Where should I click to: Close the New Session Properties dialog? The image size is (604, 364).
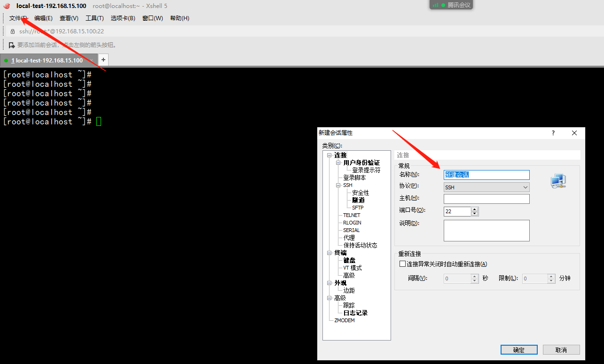[x=574, y=133]
